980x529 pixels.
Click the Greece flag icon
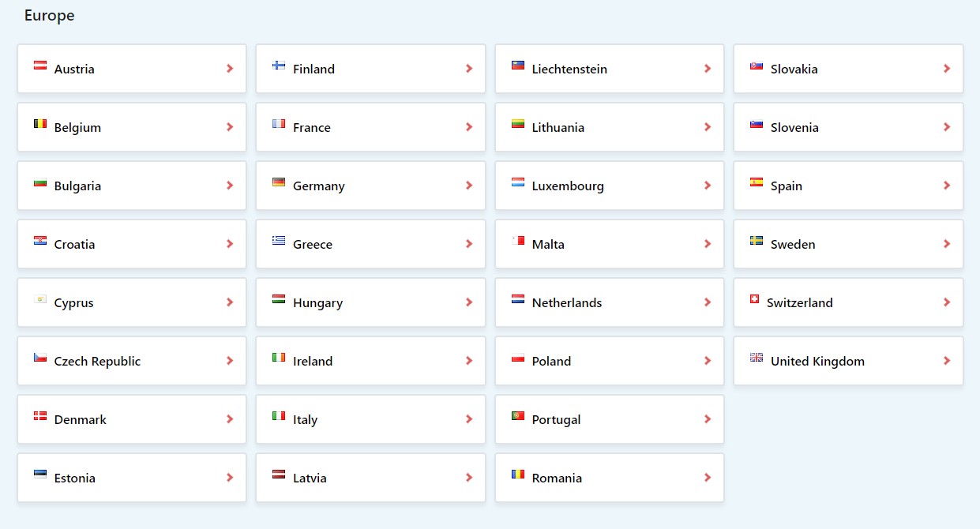[x=279, y=241]
